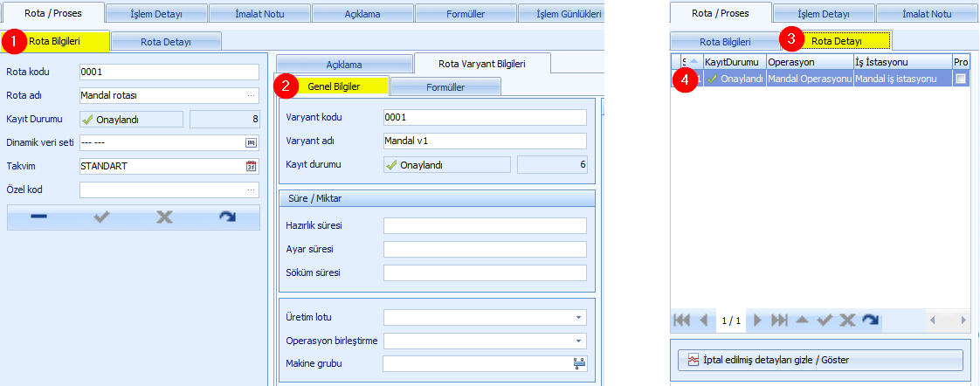Open the Operasyon birleştirme dropdown

point(578,341)
